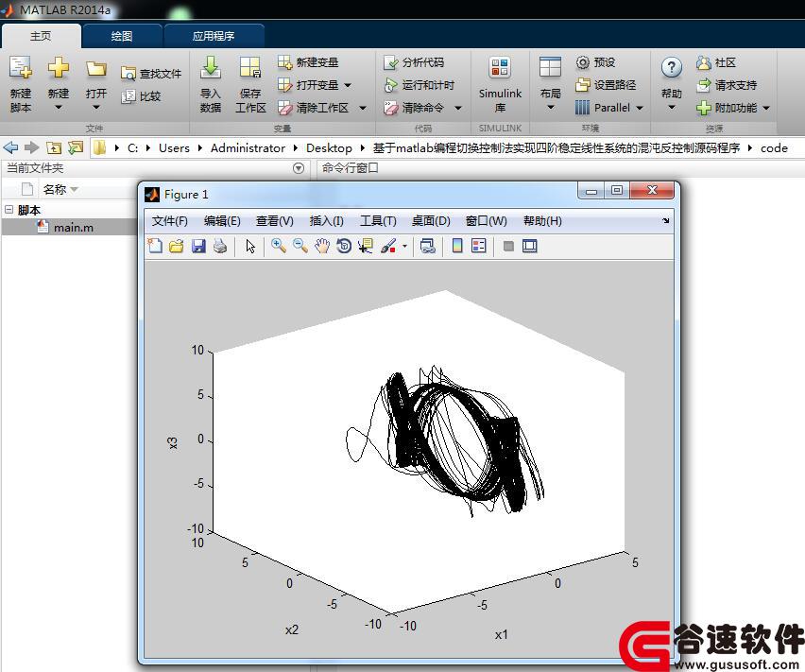Expand the Add-Ons (附加功能) dropdown
Screen dimensions: 805x672
point(766,108)
